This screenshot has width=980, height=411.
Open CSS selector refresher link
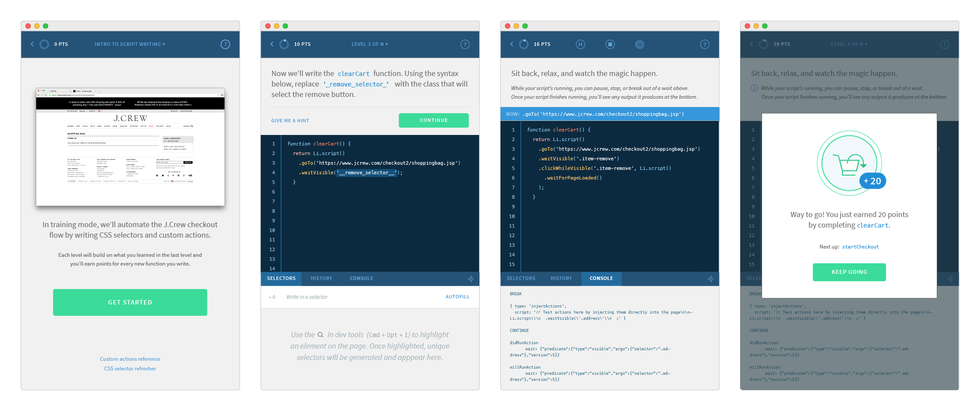tap(130, 369)
